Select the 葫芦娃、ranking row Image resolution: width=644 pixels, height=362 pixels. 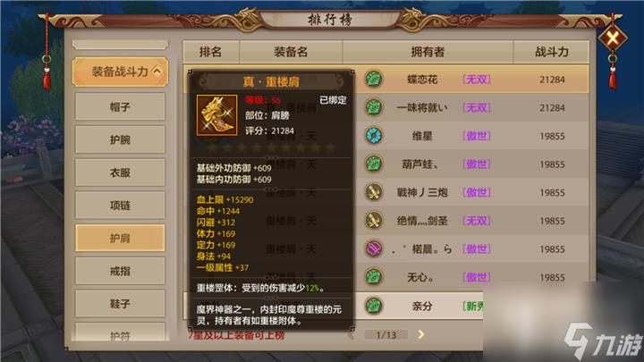(x=472, y=164)
